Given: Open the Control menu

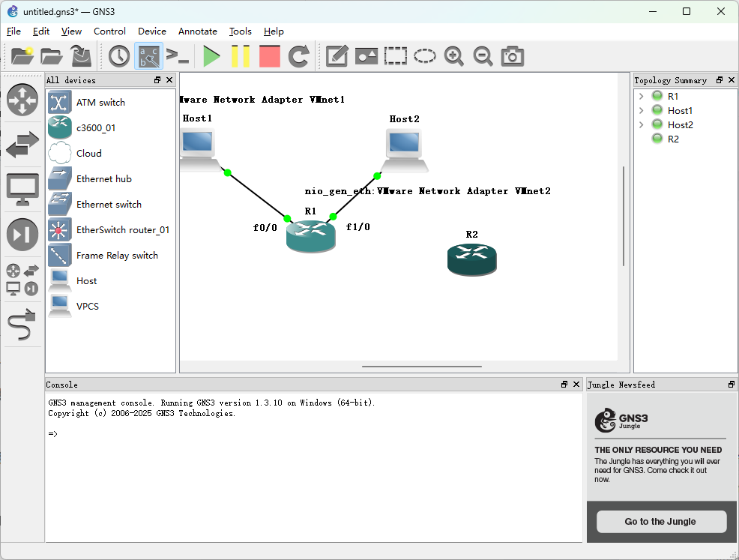Looking at the screenshot, I should (x=110, y=31).
